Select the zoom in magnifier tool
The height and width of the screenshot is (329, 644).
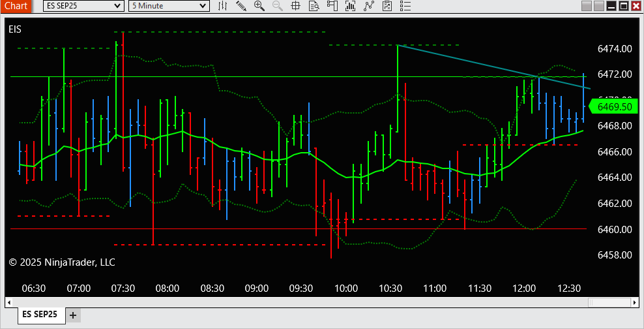click(x=259, y=6)
